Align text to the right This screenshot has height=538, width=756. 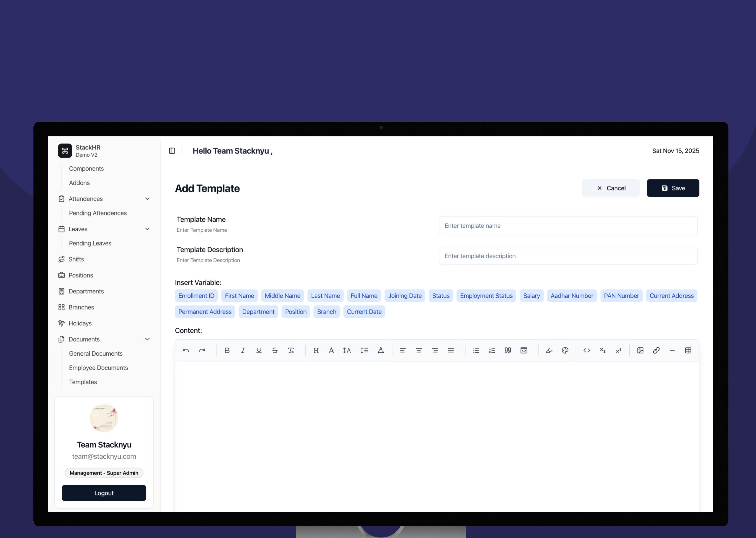[435, 350]
